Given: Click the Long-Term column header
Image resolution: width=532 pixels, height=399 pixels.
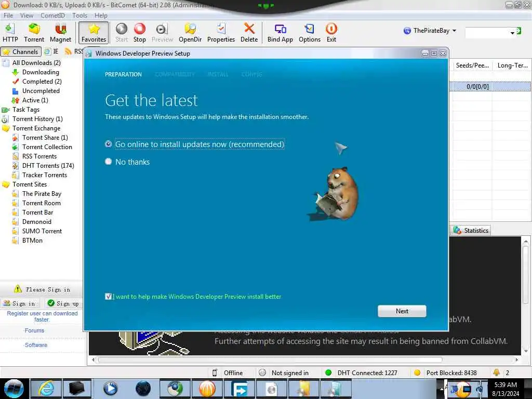Looking at the screenshot, I should 512,65.
